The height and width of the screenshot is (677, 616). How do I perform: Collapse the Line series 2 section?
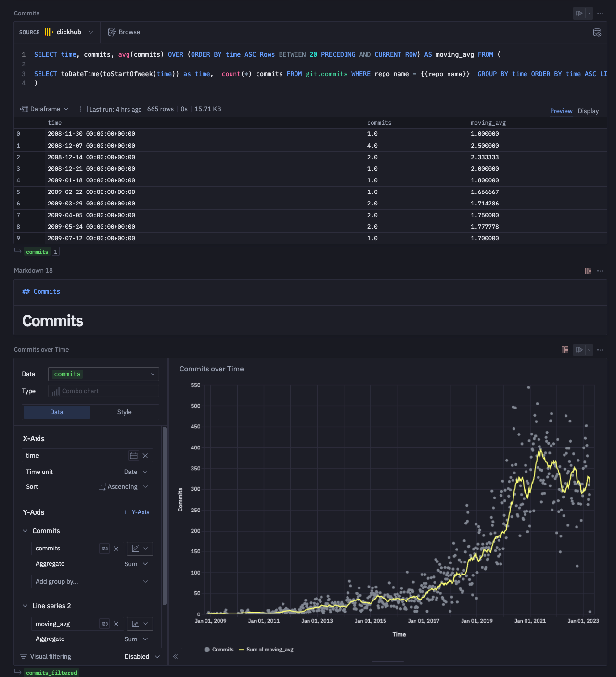tap(25, 606)
